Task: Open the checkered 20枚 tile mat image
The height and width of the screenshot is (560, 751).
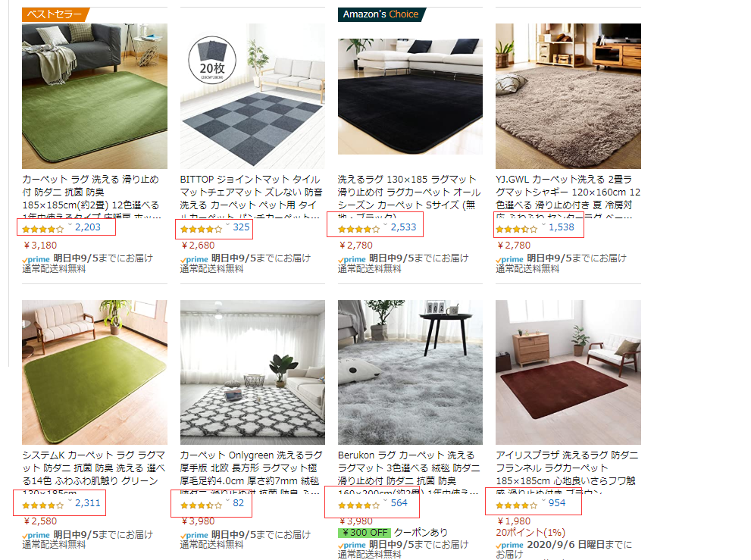Action: pyautogui.click(x=252, y=95)
